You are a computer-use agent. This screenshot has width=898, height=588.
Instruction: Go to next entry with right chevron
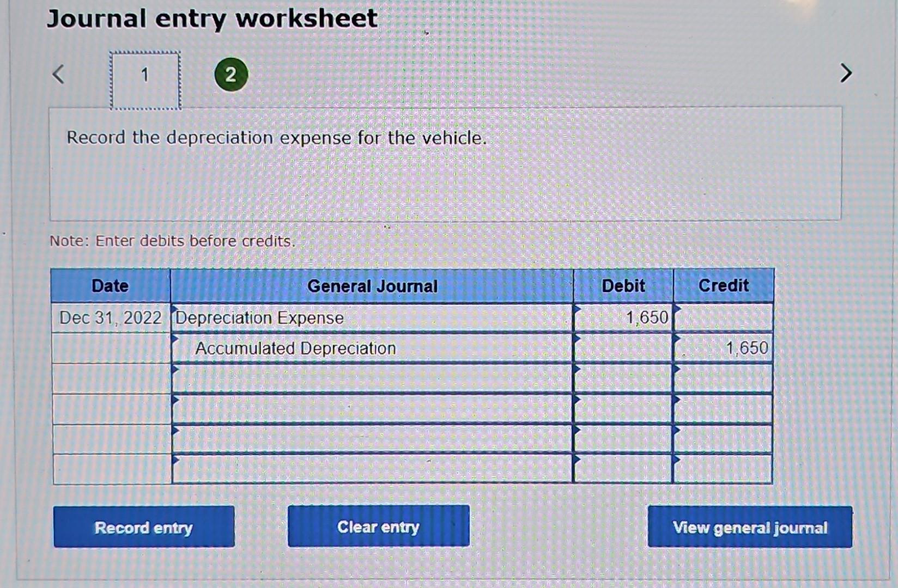pos(845,73)
